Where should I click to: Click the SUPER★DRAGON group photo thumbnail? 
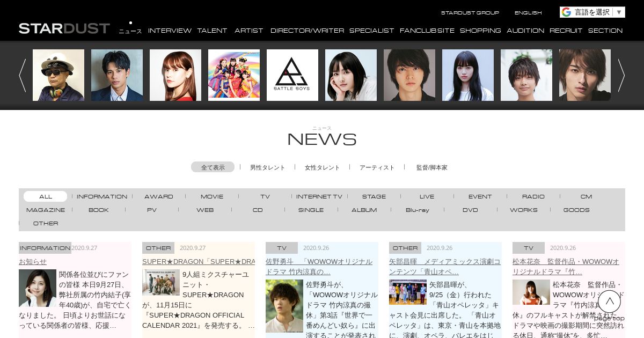click(161, 282)
